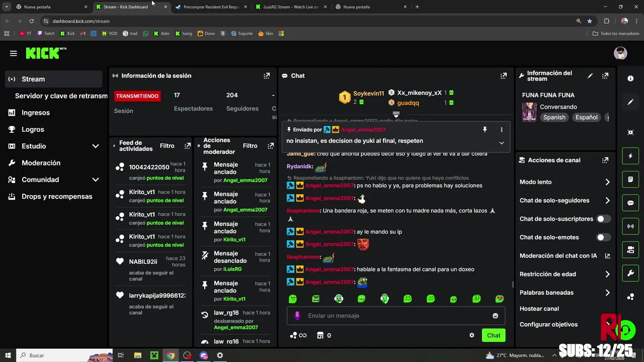Click the Enviar un mensaje input field
The width and height of the screenshot is (644, 362).
click(x=396, y=316)
